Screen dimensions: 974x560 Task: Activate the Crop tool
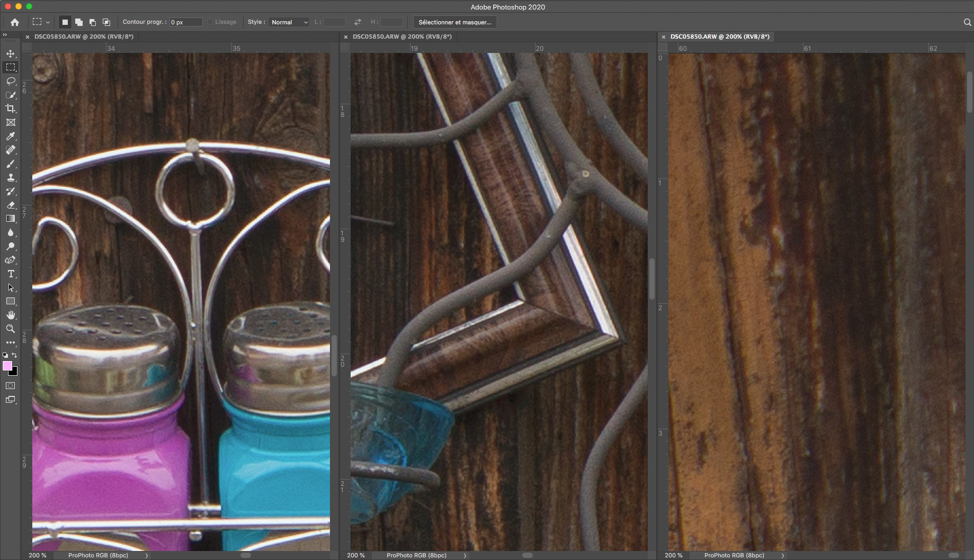pyautogui.click(x=11, y=109)
